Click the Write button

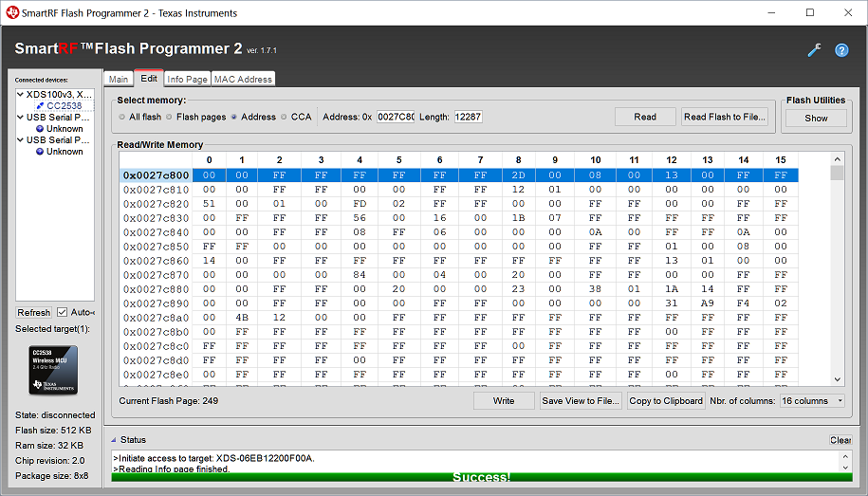[x=504, y=401]
